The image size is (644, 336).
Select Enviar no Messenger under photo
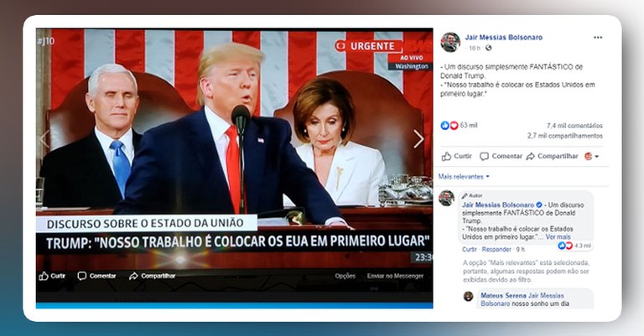pos(395,277)
